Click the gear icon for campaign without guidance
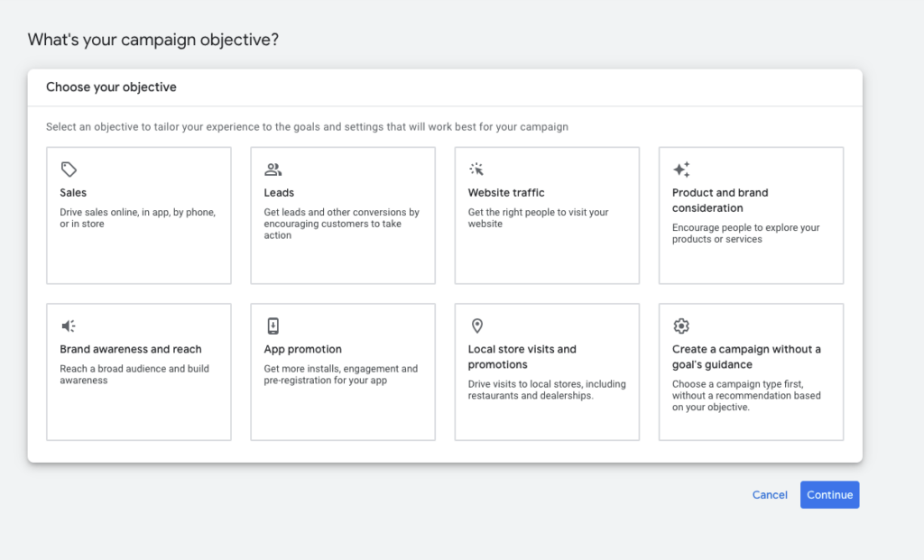Screen dimensions: 924x560 [x=681, y=325]
